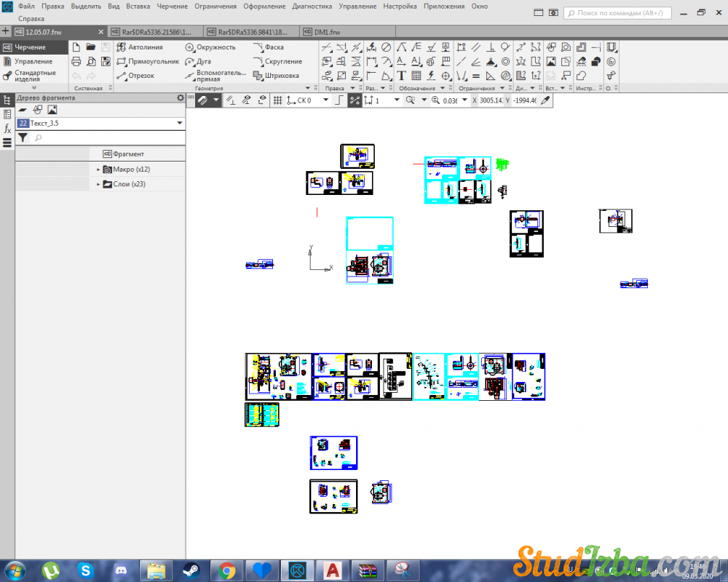Open the document tree sidebar icon
The width and height of the screenshot is (728, 582).
tap(7, 100)
